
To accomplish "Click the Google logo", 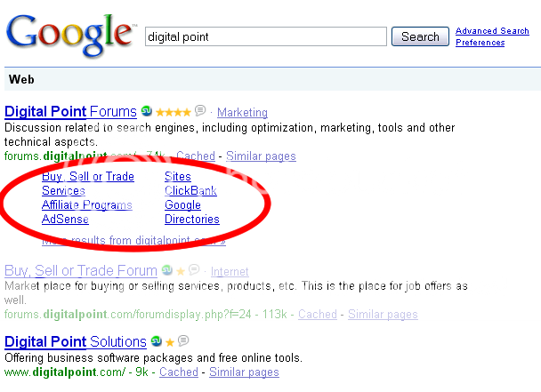I will [70, 36].
